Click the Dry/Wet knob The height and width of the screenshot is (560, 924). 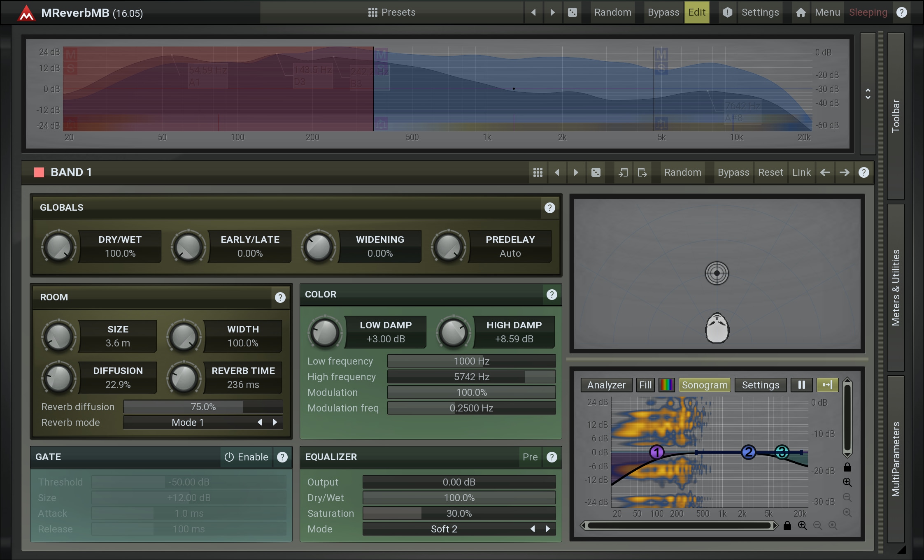point(59,246)
